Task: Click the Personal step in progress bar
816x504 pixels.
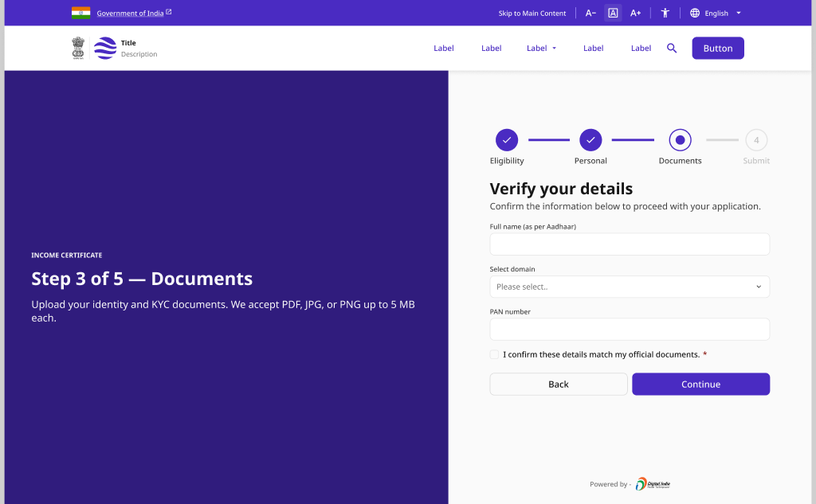Action: point(590,140)
